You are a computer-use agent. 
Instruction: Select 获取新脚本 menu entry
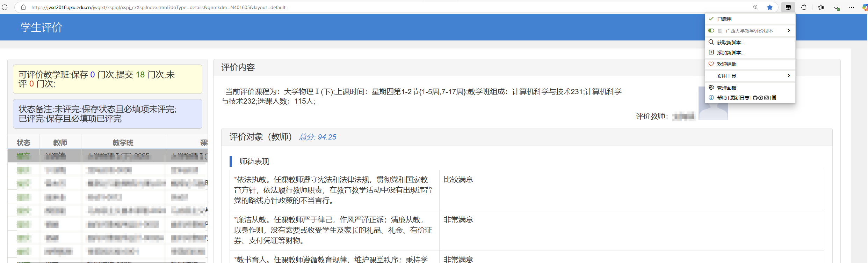pyautogui.click(x=731, y=43)
